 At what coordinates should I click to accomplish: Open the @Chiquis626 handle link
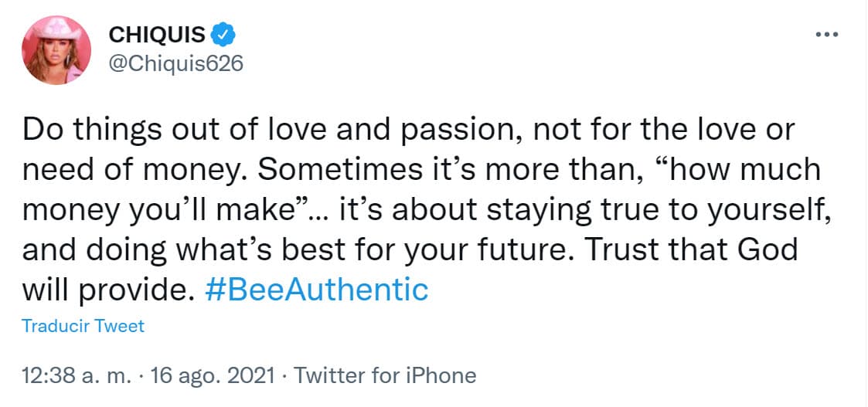pyautogui.click(x=176, y=63)
